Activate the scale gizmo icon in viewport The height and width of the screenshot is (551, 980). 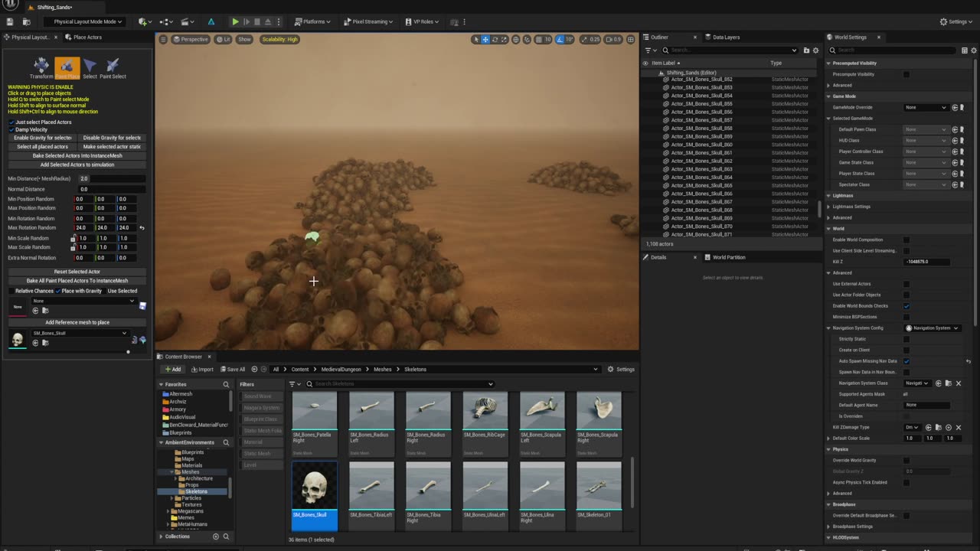tap(504, 39)
